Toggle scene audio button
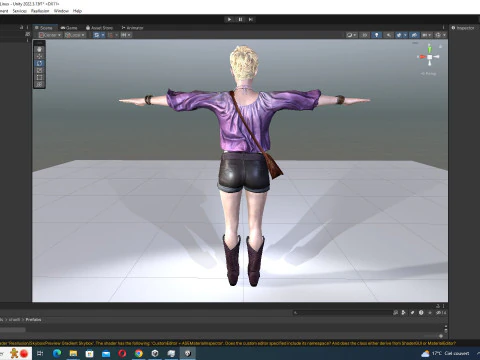This screenshot has height=360, width=480. coord(388,35)
